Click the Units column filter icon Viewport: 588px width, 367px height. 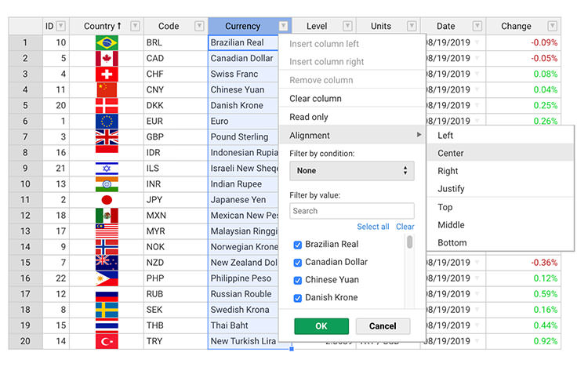[x=412, y=26]
